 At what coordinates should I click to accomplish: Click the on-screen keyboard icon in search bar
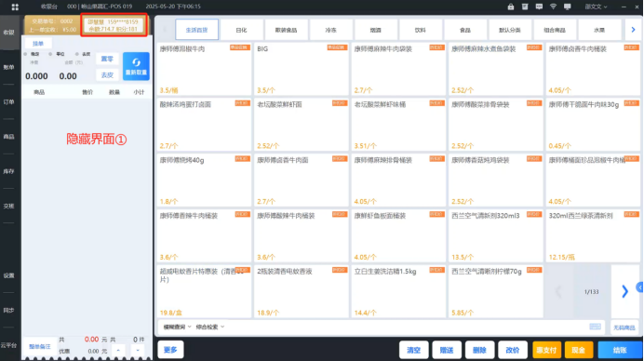pos(595,327)
